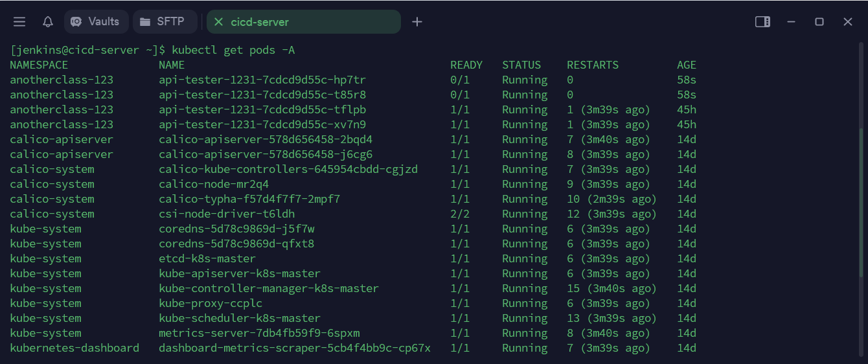
Task: Select pod name calico-kube-controllers-645954cbdd-cgjzd
Action: pos(288,169)
